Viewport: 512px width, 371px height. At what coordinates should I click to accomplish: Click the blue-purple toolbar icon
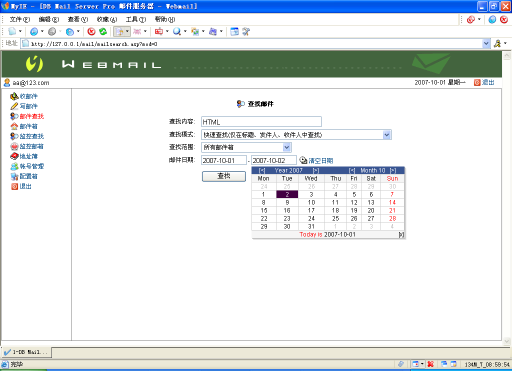tap(213, 31)
